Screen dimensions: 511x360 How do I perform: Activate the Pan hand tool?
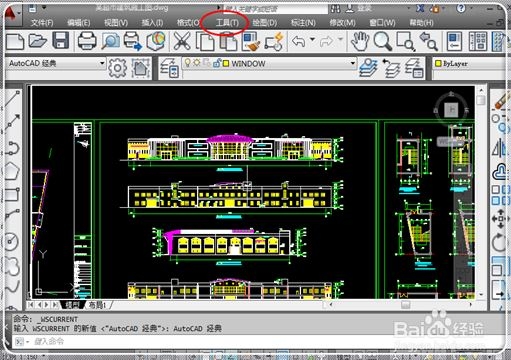click(x=360, y=41)
